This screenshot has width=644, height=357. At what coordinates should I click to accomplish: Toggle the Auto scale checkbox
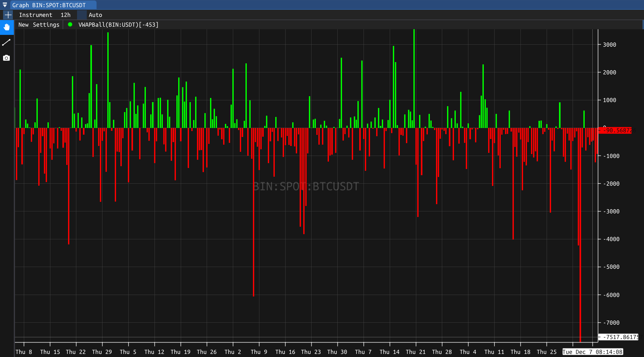82,15
